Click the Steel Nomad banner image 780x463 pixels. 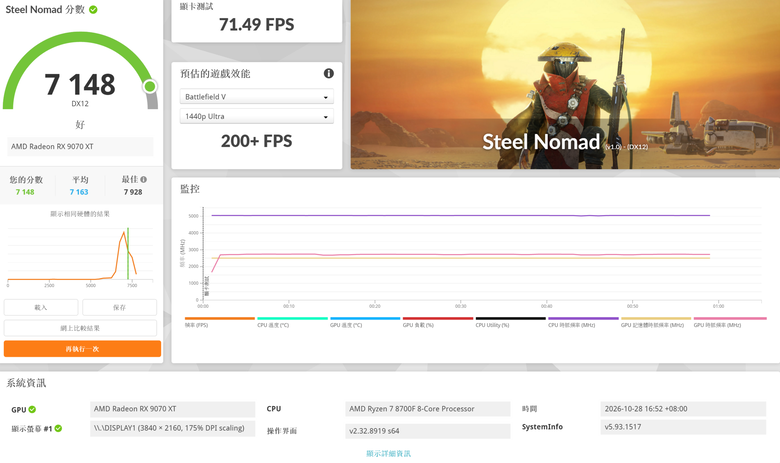[565, 85]
